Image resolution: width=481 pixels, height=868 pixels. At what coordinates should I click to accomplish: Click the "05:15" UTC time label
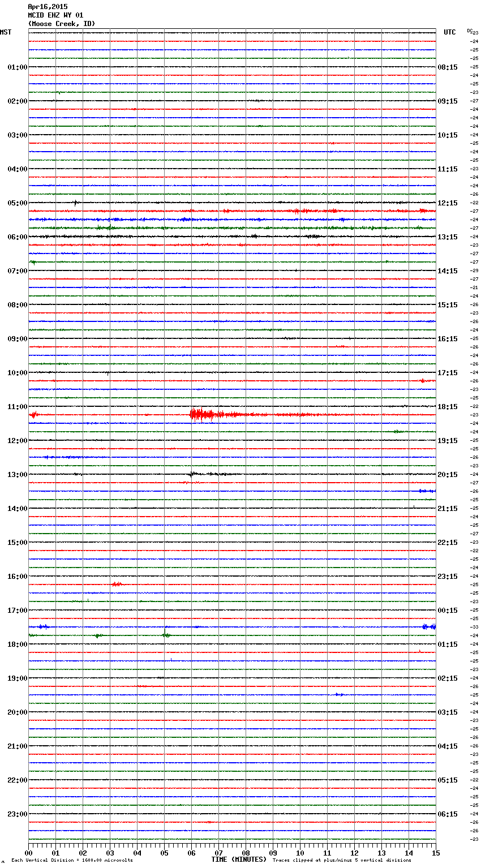click(x=448, y=780)
